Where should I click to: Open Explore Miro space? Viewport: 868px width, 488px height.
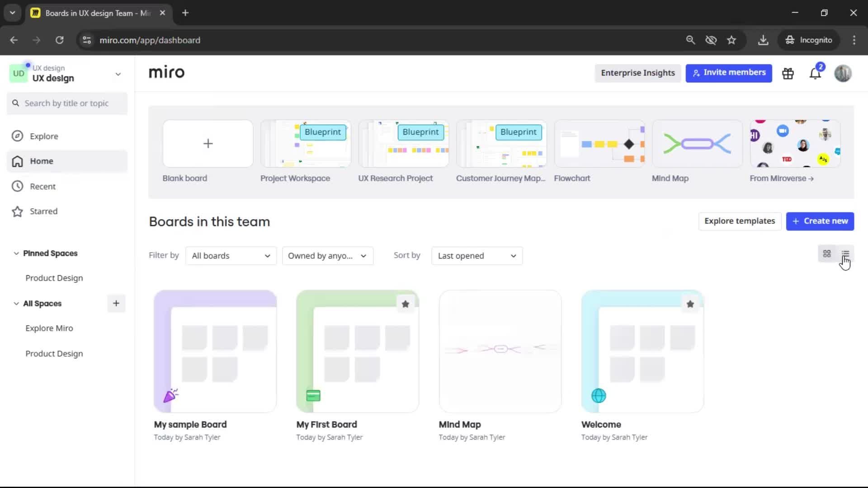[x=49, y=328]
